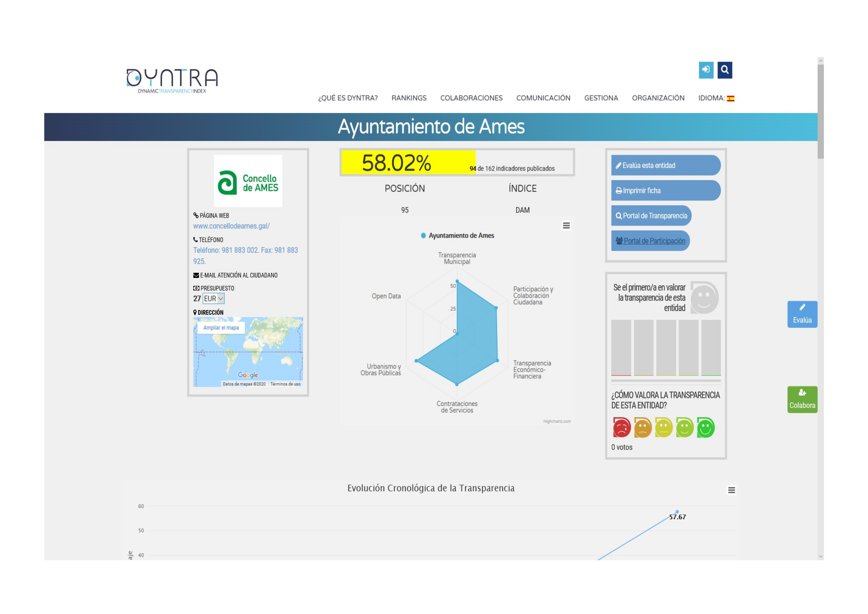Click the login arrow icon in header
The image size is (868, 614).
(x=706, y=70)
